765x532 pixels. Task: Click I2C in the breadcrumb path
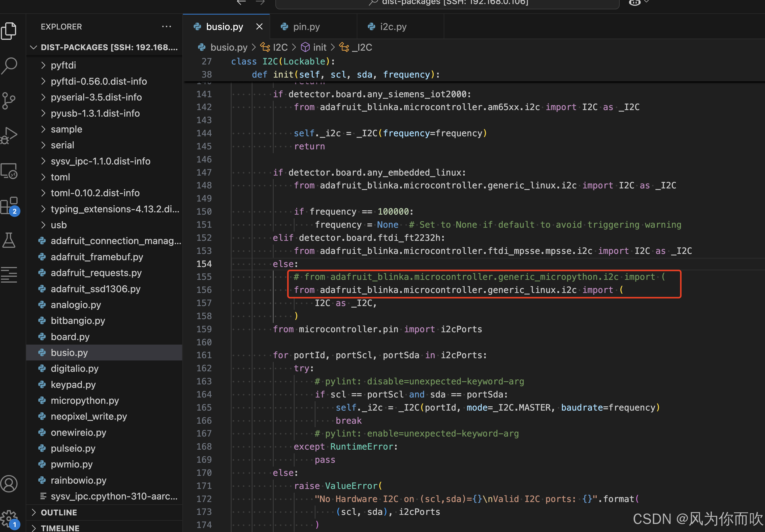tap(280, 47)
